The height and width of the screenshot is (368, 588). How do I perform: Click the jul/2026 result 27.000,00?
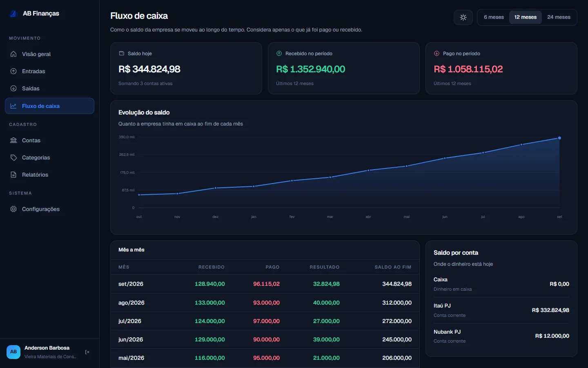[326, 321]
